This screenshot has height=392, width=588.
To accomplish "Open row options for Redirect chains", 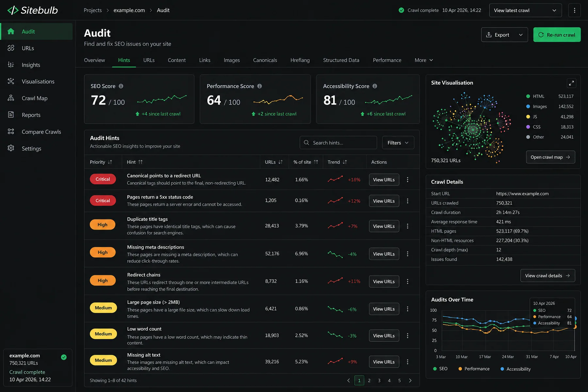I will point(407,281).
